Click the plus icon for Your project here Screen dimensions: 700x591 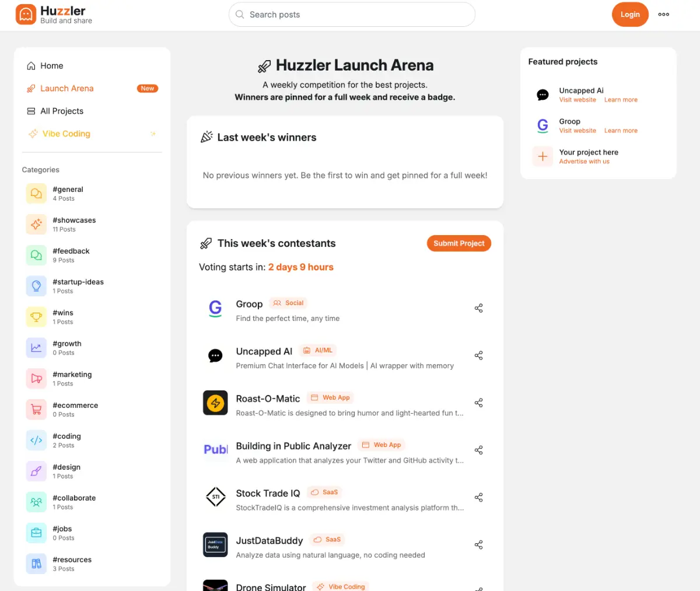coord(542,156)
